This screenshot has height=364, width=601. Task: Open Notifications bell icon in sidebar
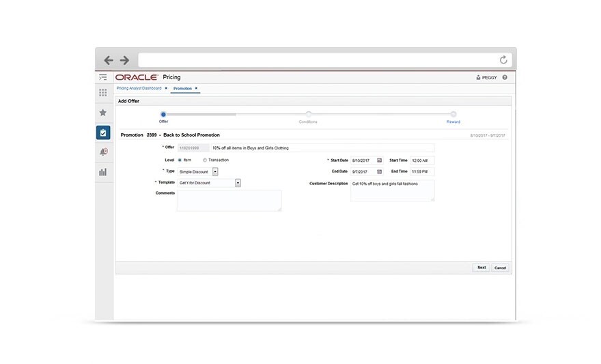pyautogui.click(x=103, y=152)
